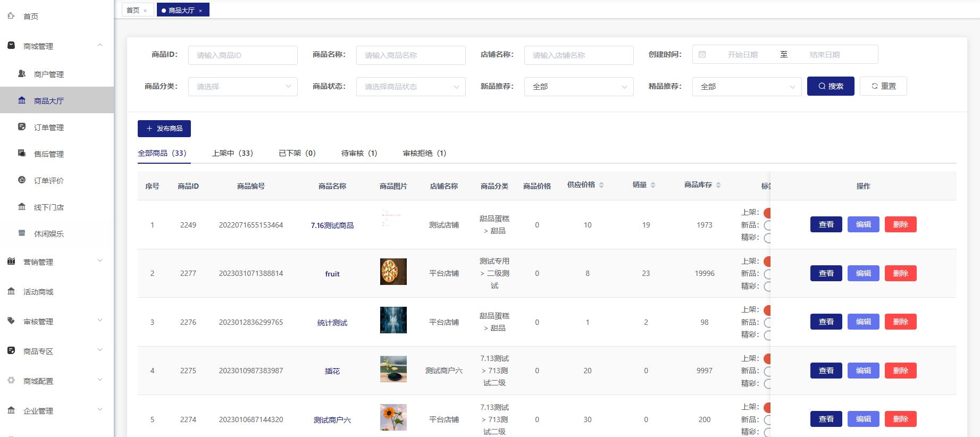This screenshot has height=437, width=980.
Task: Open 商户管理 via its user icon
Action: [x=22, y=74]
